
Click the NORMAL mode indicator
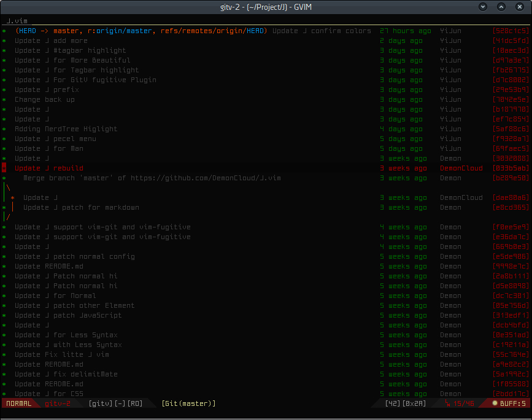(18, 403)
